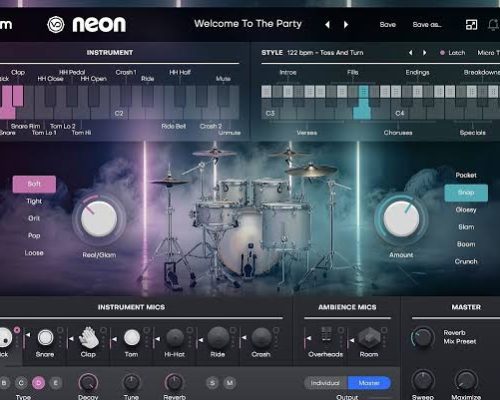Select the Snap mix preset

click(x=466, y=193)
